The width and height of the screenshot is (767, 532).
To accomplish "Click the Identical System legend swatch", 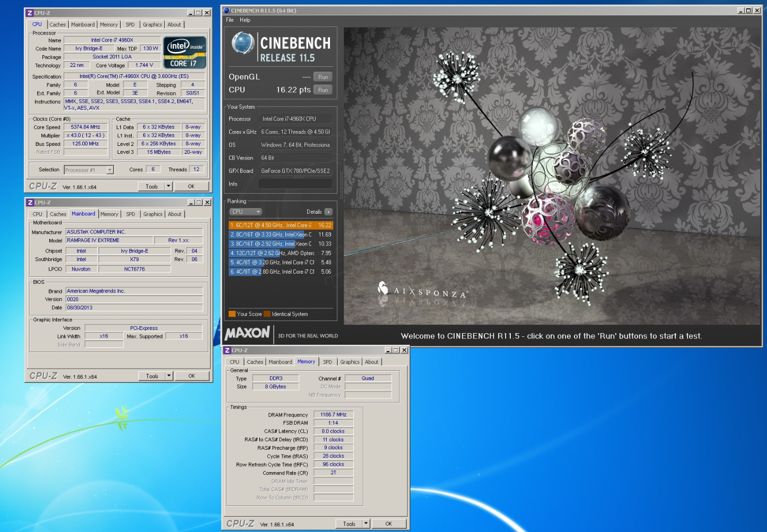I will point(267,314).
